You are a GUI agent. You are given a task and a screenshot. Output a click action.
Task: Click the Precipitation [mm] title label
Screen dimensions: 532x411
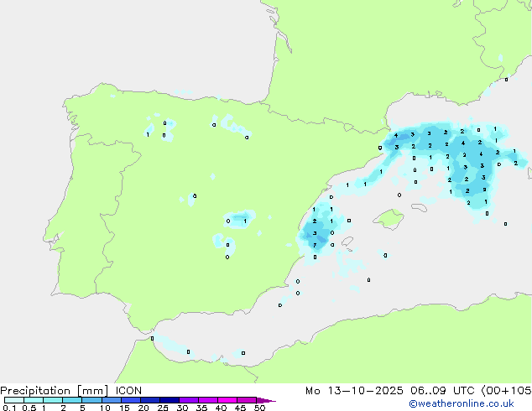pos(50,391)
